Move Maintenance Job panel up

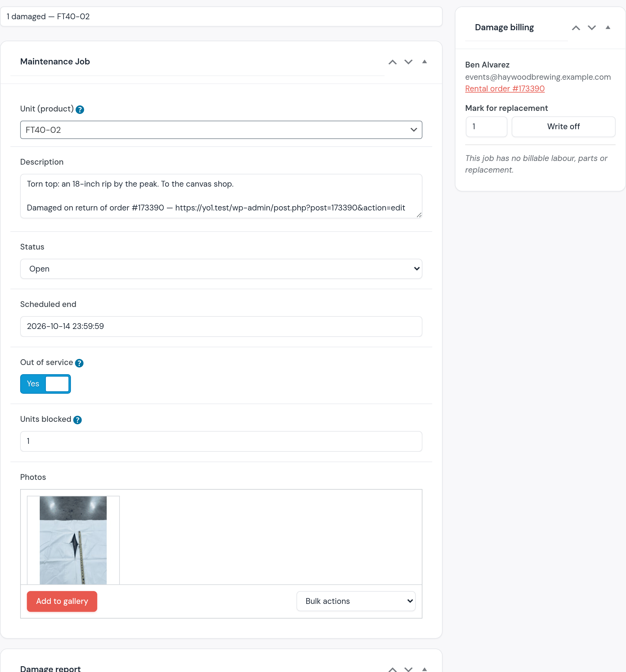(x=392, y=62)
